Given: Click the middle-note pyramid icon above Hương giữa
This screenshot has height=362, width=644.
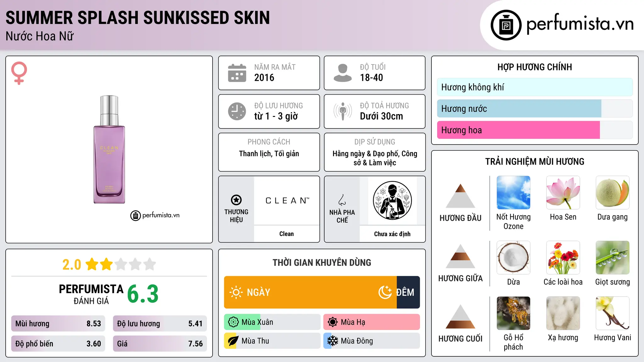Looking at the screenshot, I should [x=460, y=256].
